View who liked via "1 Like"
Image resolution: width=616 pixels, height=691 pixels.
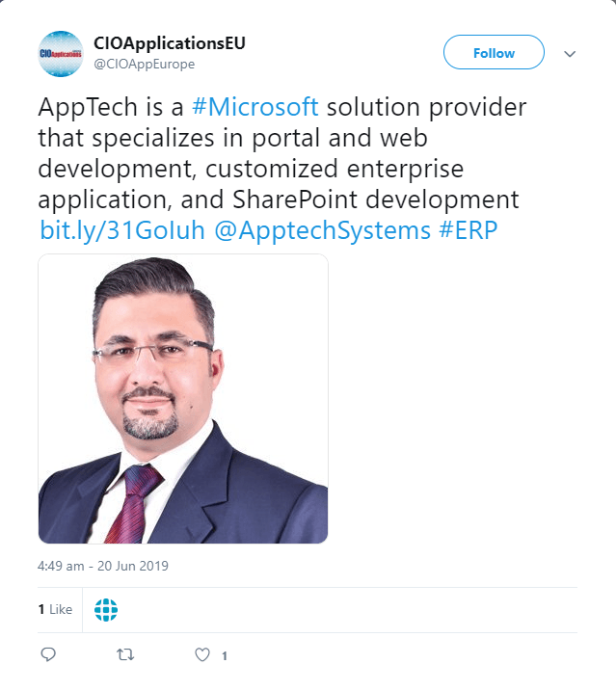click(x=55, y=609)
